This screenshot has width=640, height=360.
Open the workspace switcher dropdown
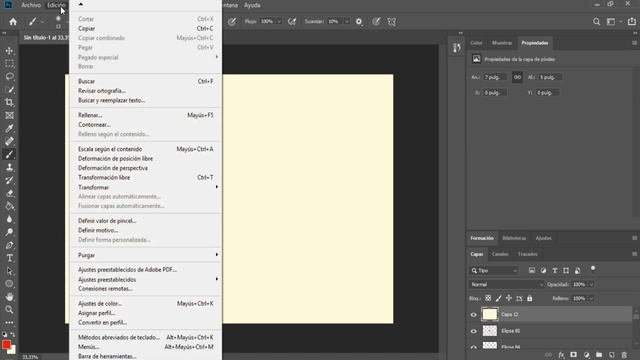click(x=613, y=22)
